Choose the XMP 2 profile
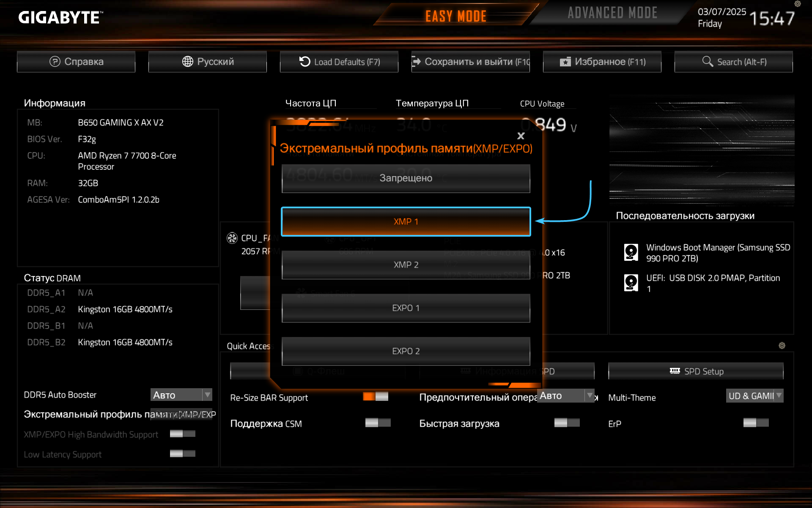The width and height of the screenshot is (812, 508). tap(406, 265)
